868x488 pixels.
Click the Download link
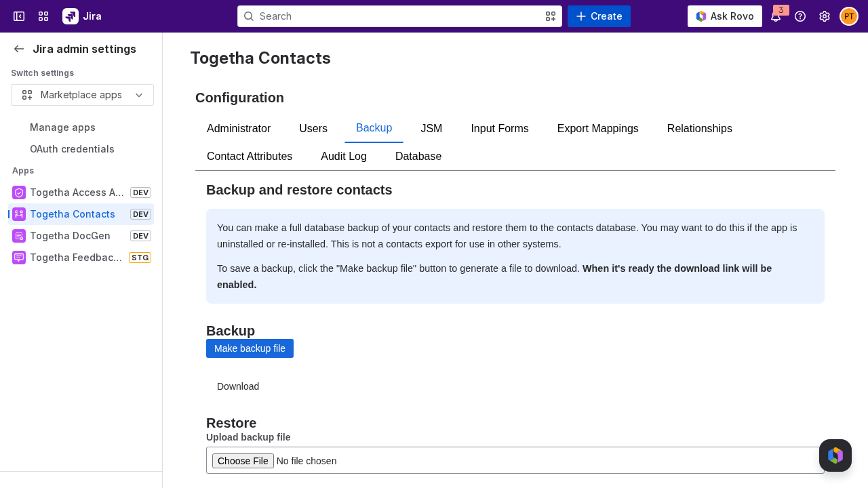[x=238, y=386]
